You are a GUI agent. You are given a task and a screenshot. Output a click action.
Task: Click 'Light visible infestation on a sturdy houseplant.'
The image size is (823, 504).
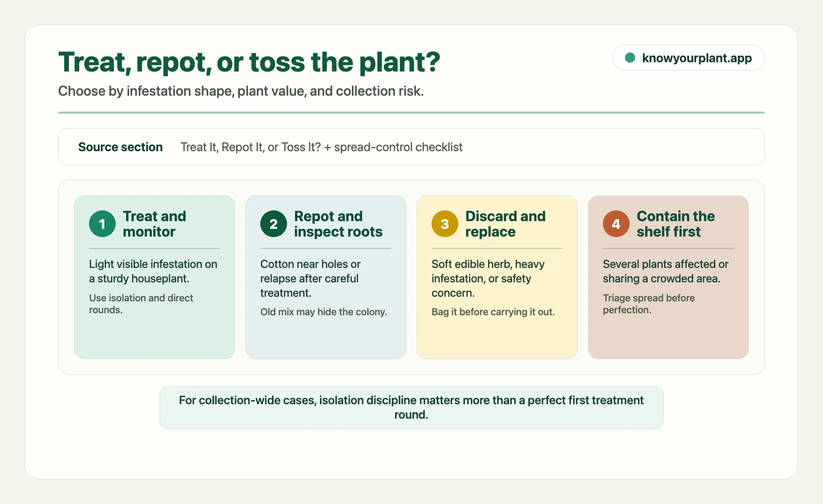[153, 271]
